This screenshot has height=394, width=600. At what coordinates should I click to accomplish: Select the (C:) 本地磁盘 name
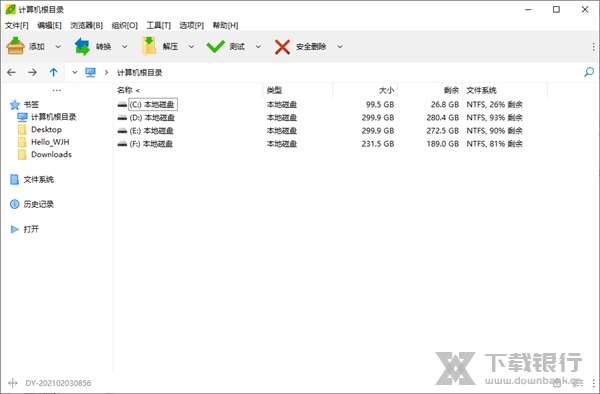pos(152,104)
